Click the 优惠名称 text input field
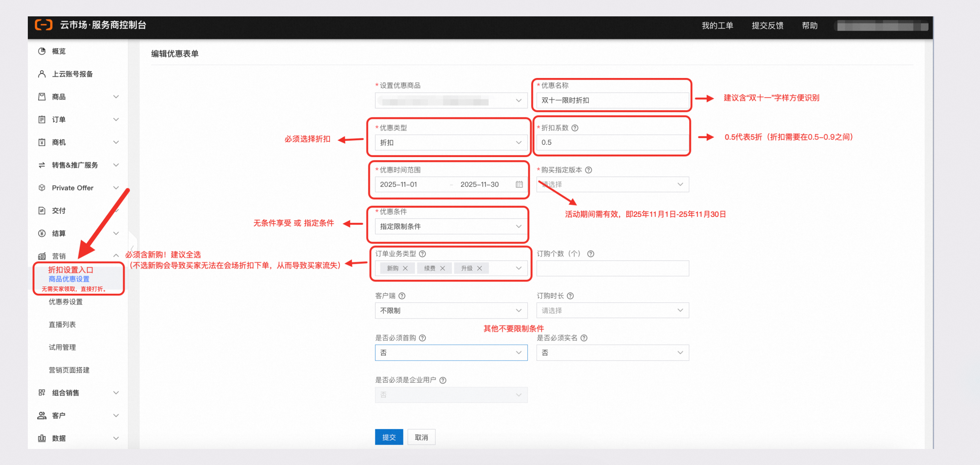 click(612, 100)
